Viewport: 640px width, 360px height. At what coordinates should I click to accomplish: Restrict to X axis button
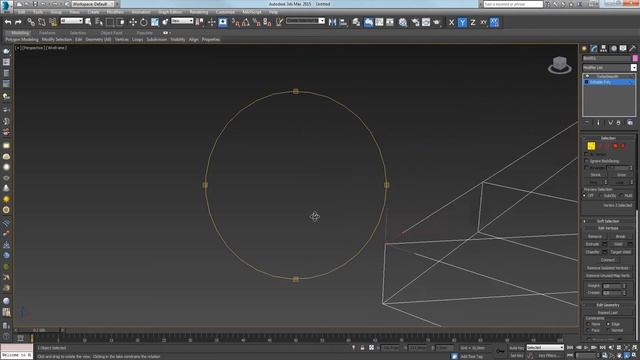click(x=451, y=22)
